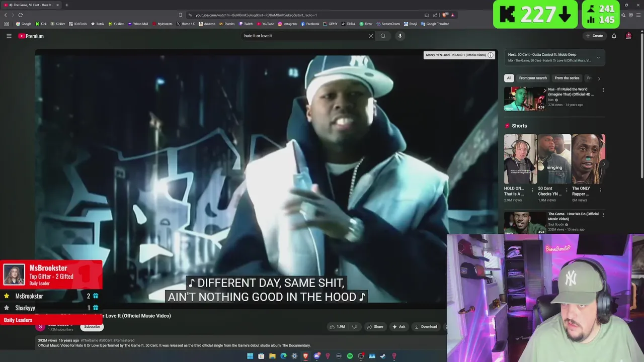Expand the Next up mix playlist panel
Screen dimensions: 644x362
(x=598, y=57)
